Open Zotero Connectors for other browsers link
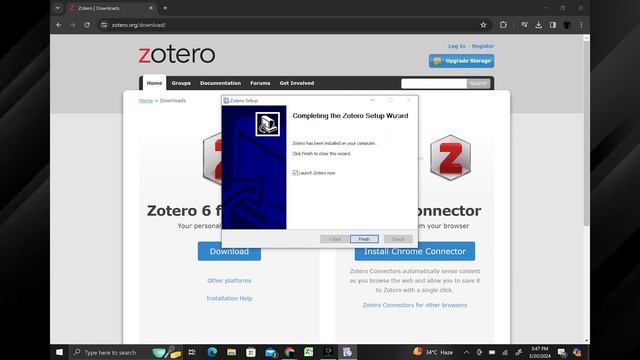 tap(415, 305)
